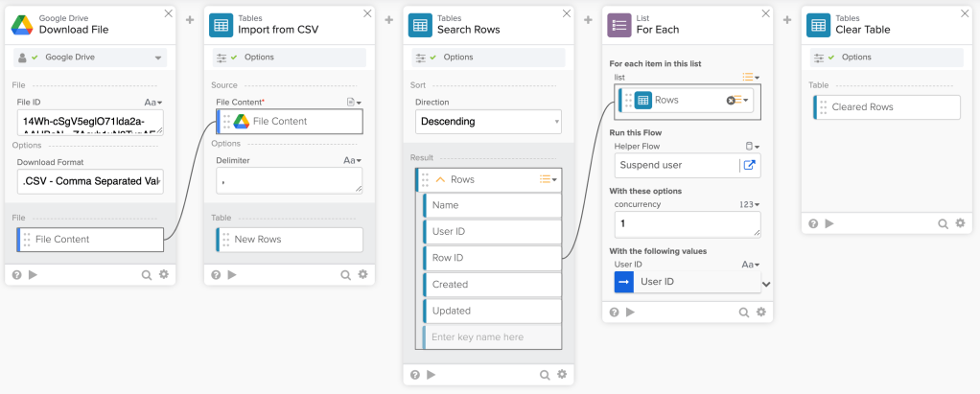This screenshot has height=394, width=980.
Task: Click search magnifier on For Each card
Action: tap(744, 313)
